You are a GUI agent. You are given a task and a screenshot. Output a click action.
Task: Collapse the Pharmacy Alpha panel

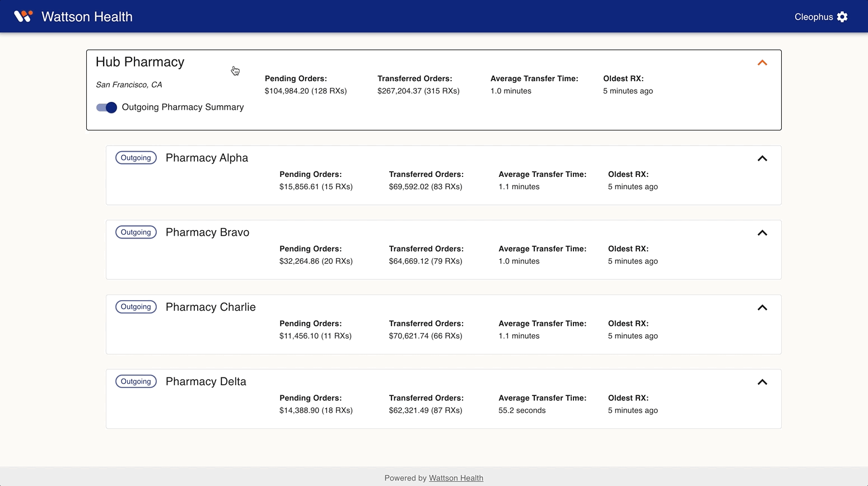click(x=762, y=158)
